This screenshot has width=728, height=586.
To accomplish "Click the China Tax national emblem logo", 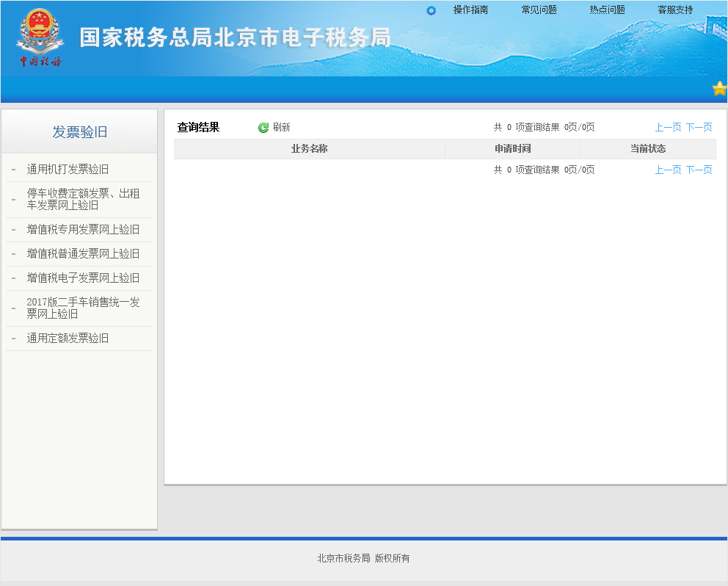I will tap(40, 38).
